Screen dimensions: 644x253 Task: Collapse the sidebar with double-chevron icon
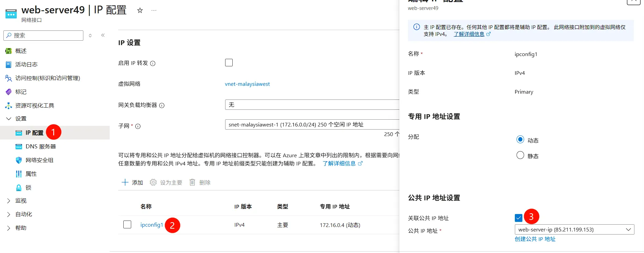coord(103,35)
